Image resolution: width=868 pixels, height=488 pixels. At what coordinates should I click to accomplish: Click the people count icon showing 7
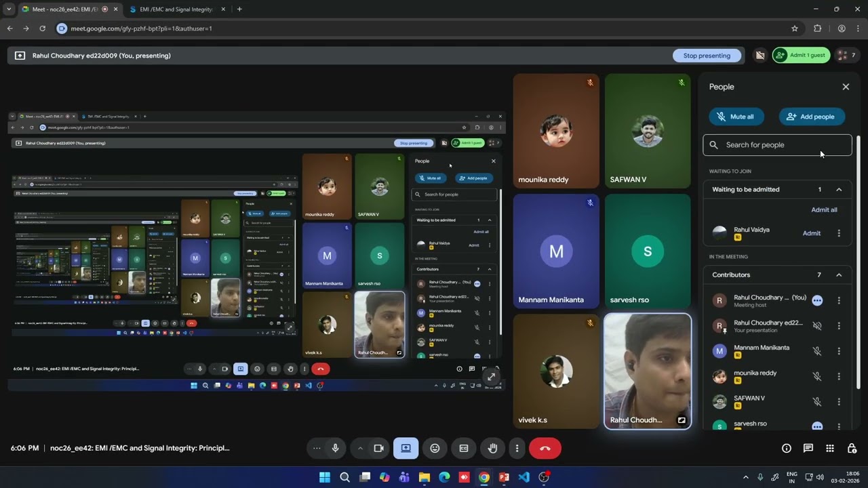tap(847, 56)
